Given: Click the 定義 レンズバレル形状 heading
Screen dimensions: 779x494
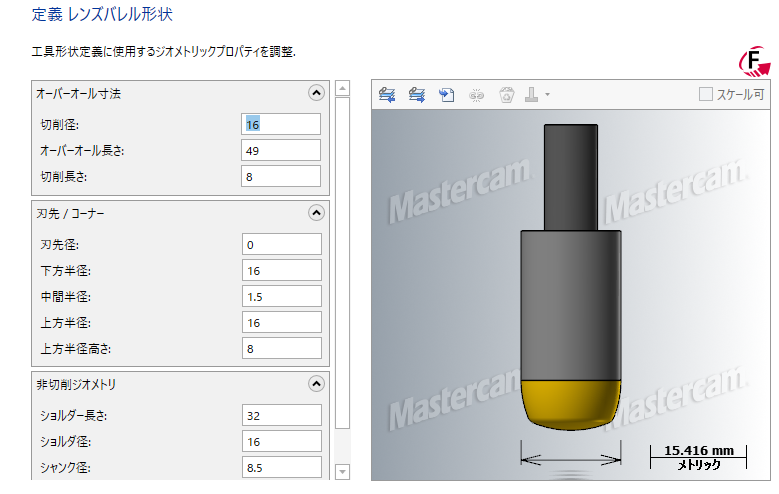Looking at the screenshot, I should [102, 14].
